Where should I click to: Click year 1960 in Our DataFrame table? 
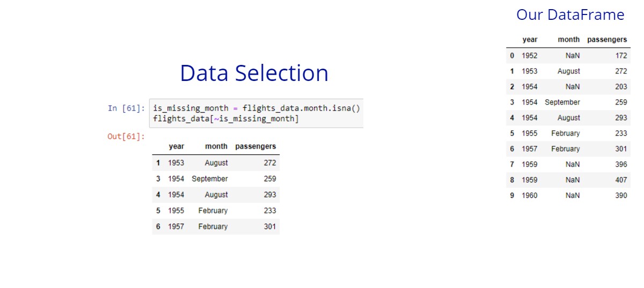click(x=530, y=196)
